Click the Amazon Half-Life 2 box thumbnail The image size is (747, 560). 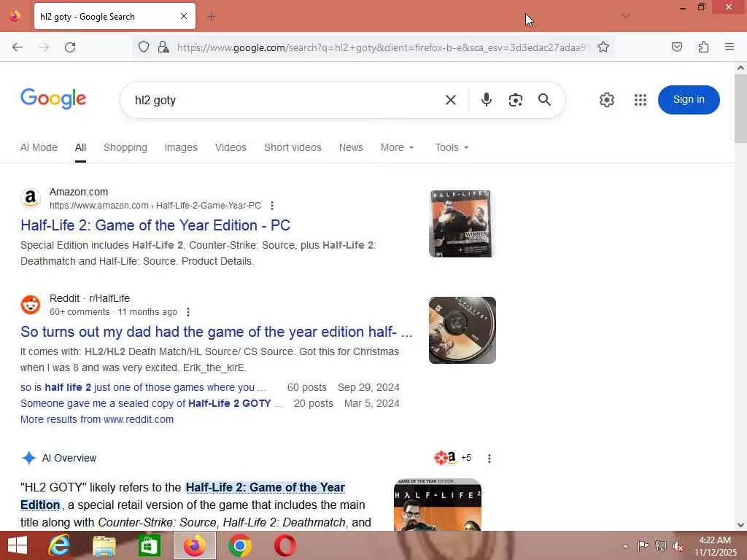(462, 224)
